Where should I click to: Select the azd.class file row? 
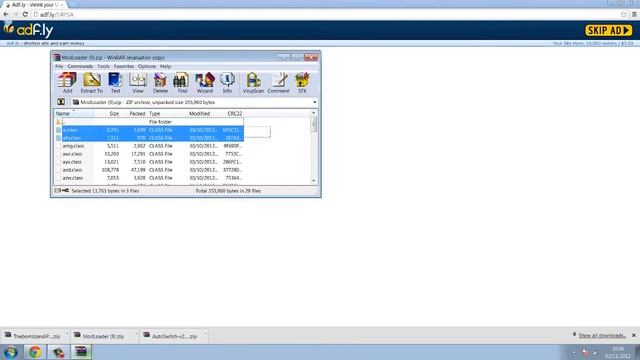pos(149,170)
